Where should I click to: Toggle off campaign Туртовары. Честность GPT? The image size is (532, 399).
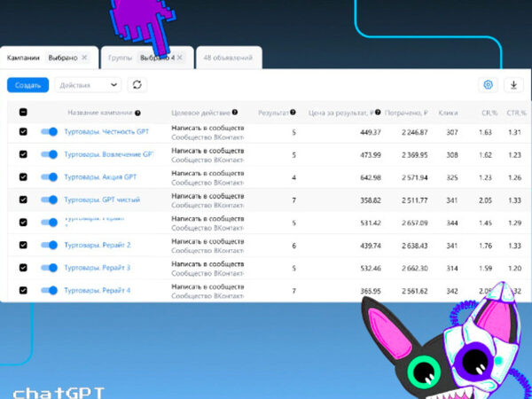50,132
